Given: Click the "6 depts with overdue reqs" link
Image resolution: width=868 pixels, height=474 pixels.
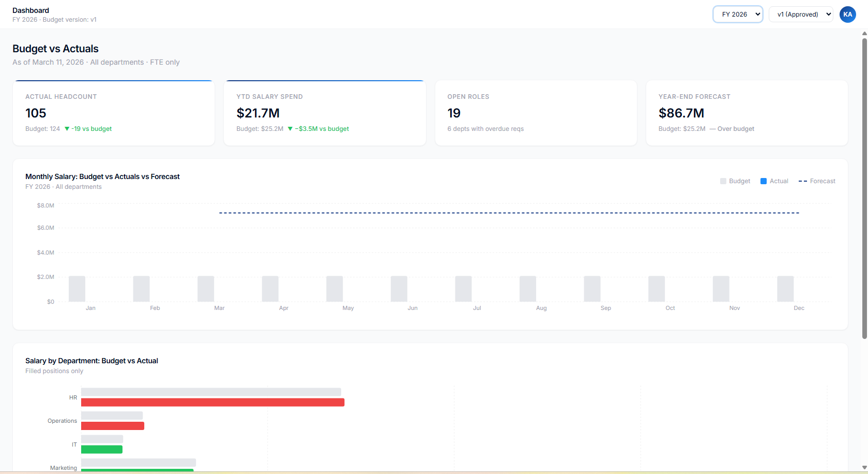Looking at the screenshot, I should [x=485, y=128].
